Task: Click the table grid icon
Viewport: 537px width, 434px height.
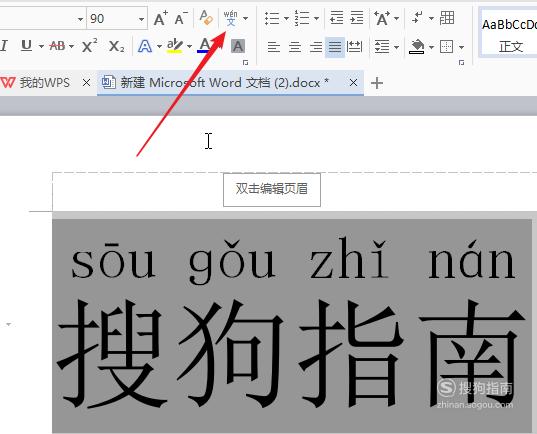Action: (447, 18)
